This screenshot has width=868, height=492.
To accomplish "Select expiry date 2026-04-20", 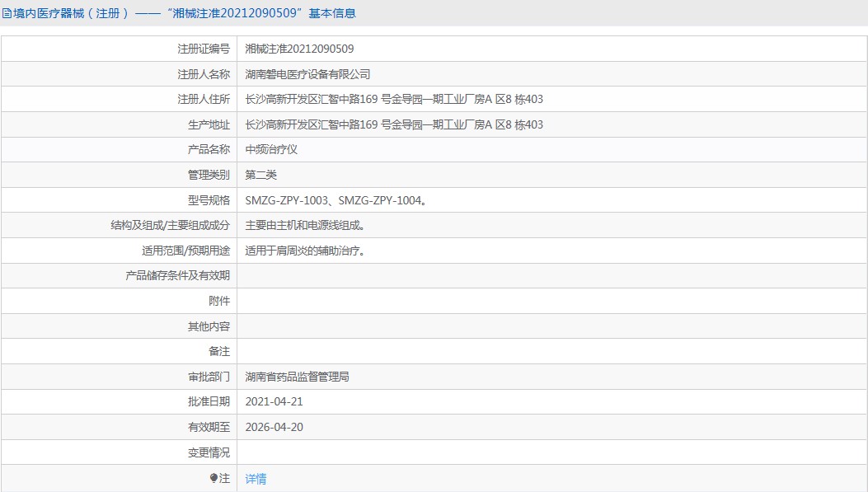I will click(274, 427).
